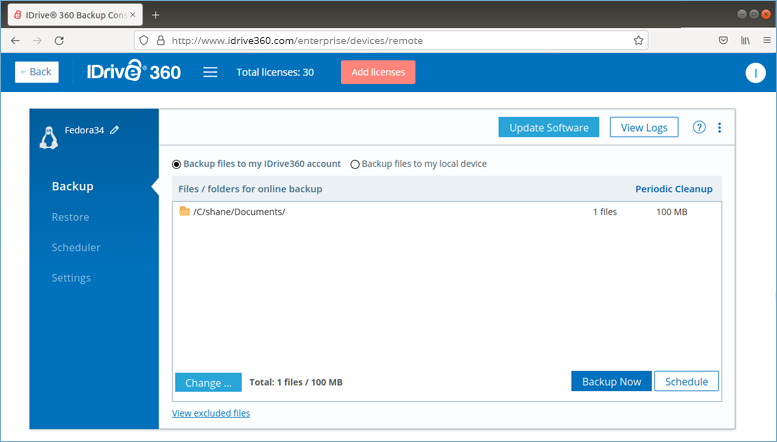
Task: Click Files / folders for online backup heading
Action: (250, 189)
